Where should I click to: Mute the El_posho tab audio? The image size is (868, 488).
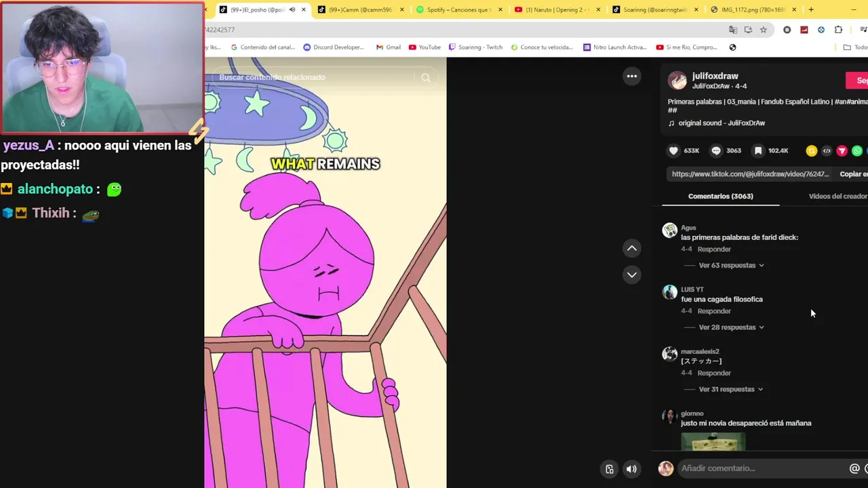coord(292,9)
